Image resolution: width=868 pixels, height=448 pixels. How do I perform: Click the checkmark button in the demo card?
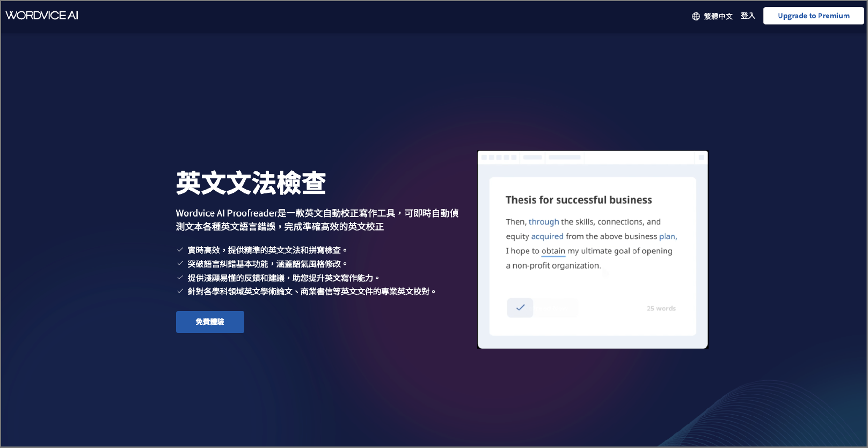pos(520,308)
